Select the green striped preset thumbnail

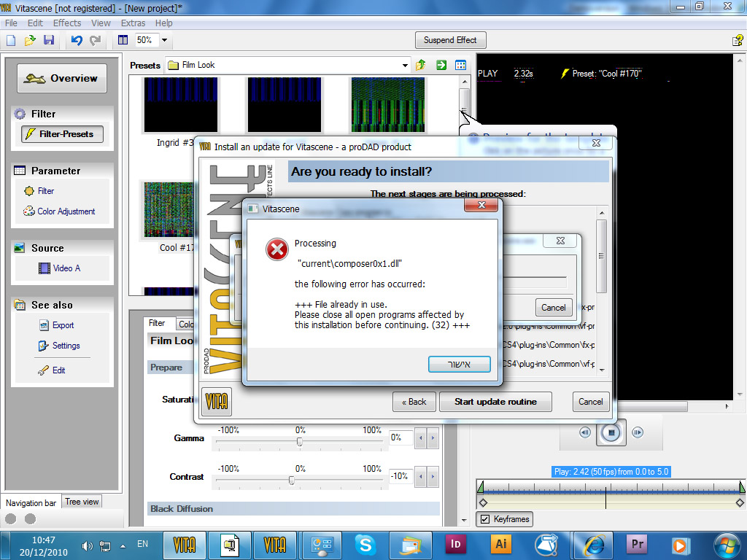pos(388,105)
